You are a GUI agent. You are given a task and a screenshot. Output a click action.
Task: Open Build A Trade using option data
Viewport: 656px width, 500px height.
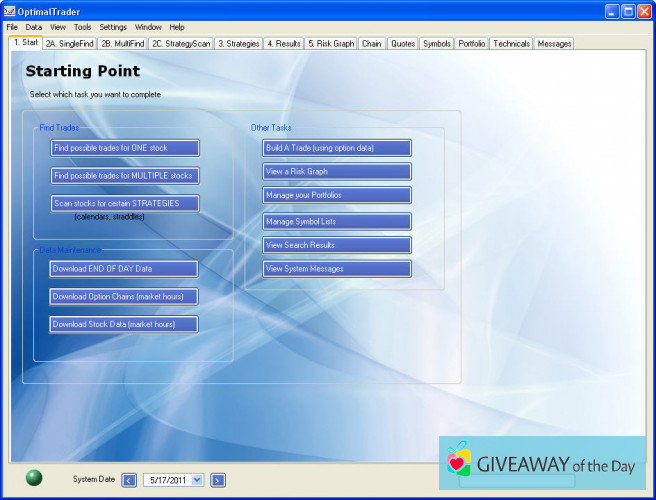(x=337, y=148)
